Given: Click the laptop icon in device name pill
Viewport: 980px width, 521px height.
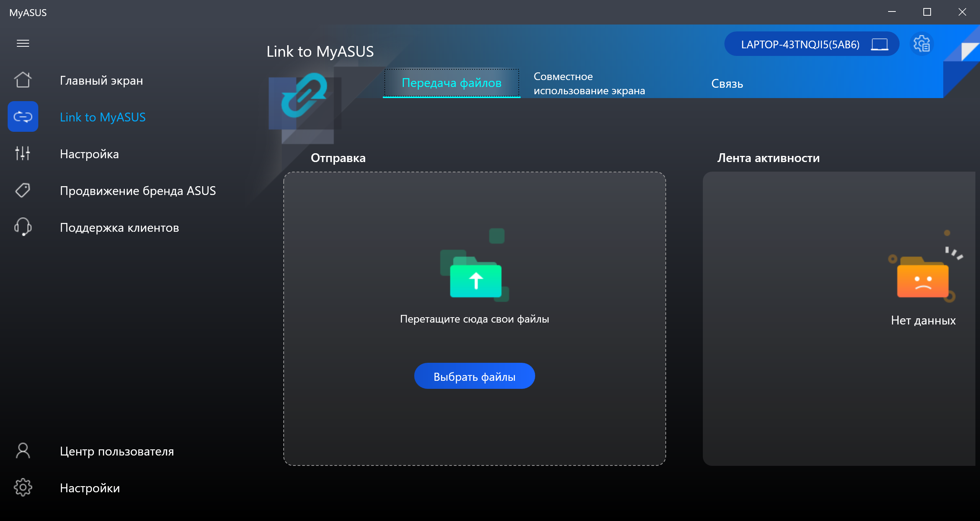Looking at the screenshot, I should [879, 44].
